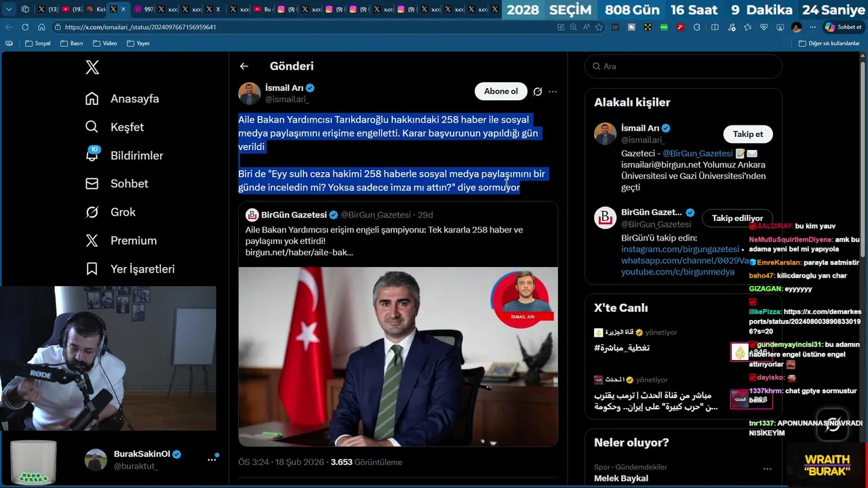
Task: Click browser back arrow
Action: coord(9,27)
